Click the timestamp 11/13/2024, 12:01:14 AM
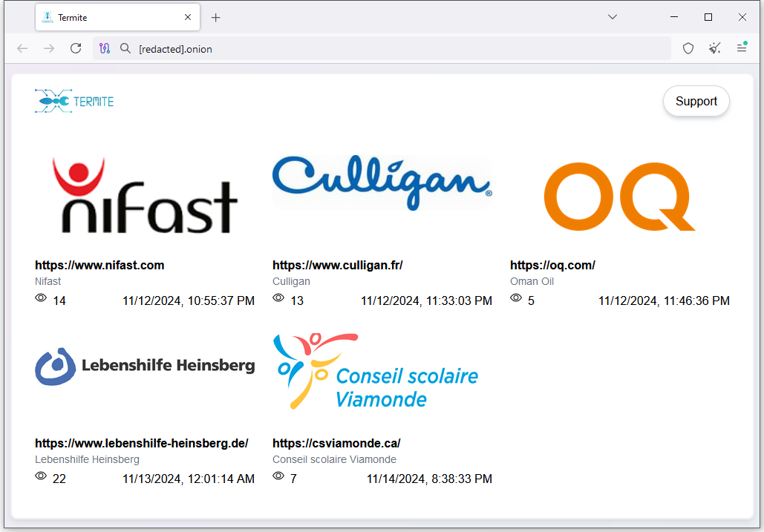 (189, 479)
